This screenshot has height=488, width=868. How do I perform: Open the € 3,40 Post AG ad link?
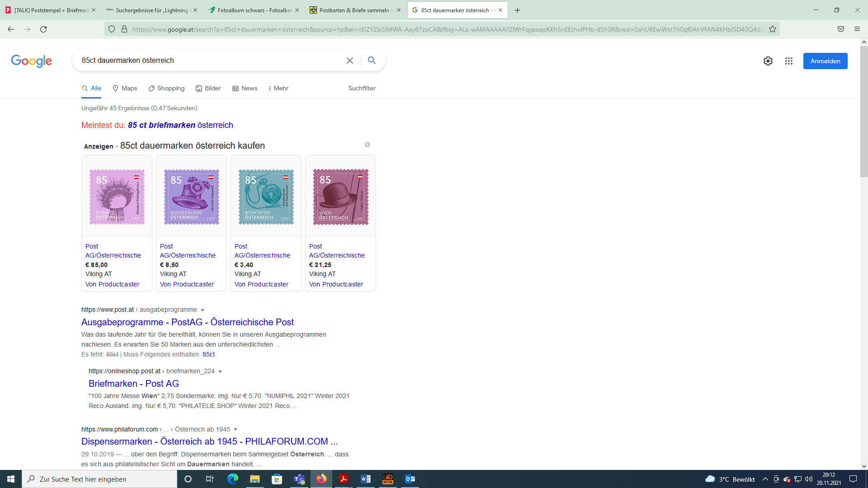(262, 251)
